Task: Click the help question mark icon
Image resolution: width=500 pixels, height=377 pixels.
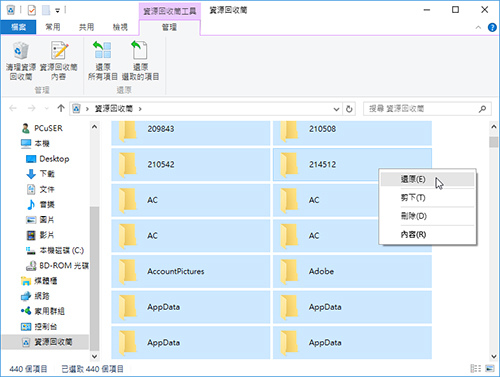Action: click(492, 27)
